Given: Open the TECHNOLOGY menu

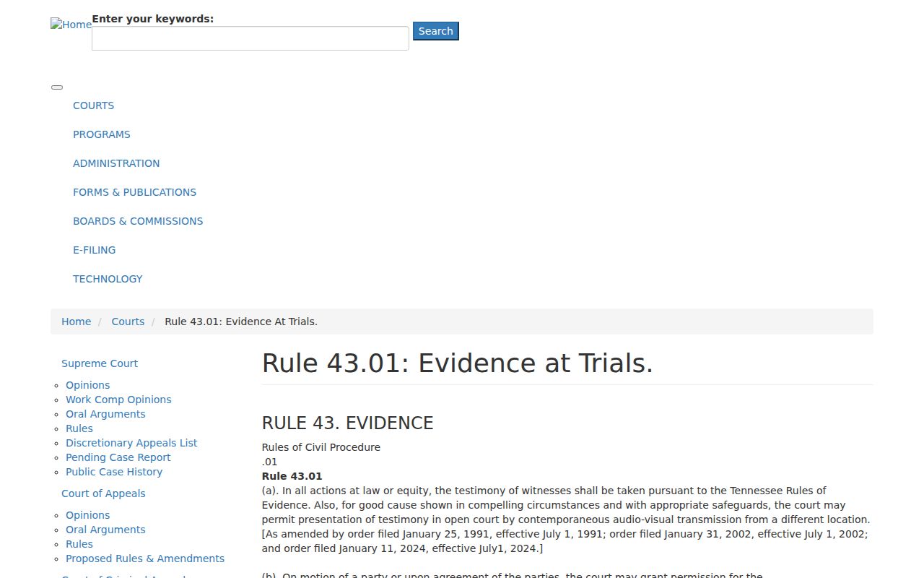Looking at the screenshot, I should (x=108, y=279).
